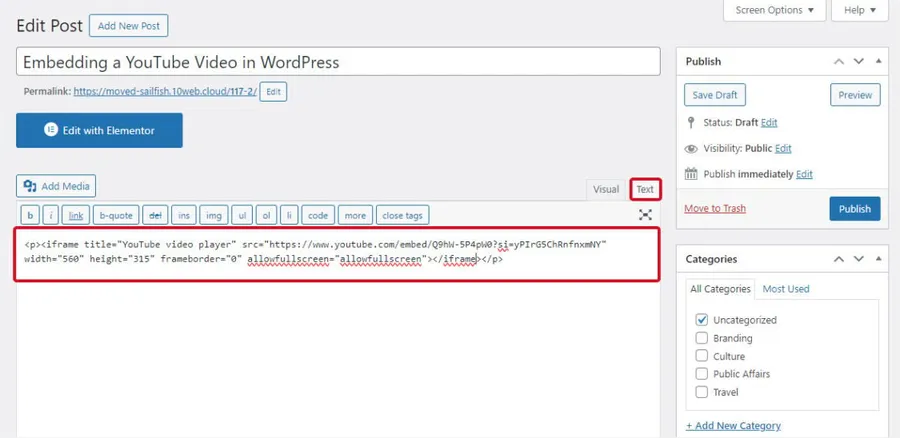
Task: Check the Travel category
Action: point(701,392)
